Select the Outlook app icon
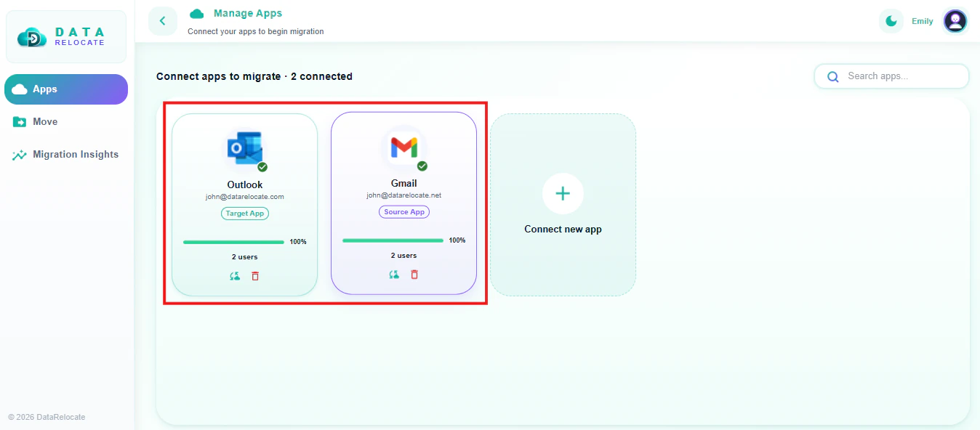 click(x=244, y=148)
